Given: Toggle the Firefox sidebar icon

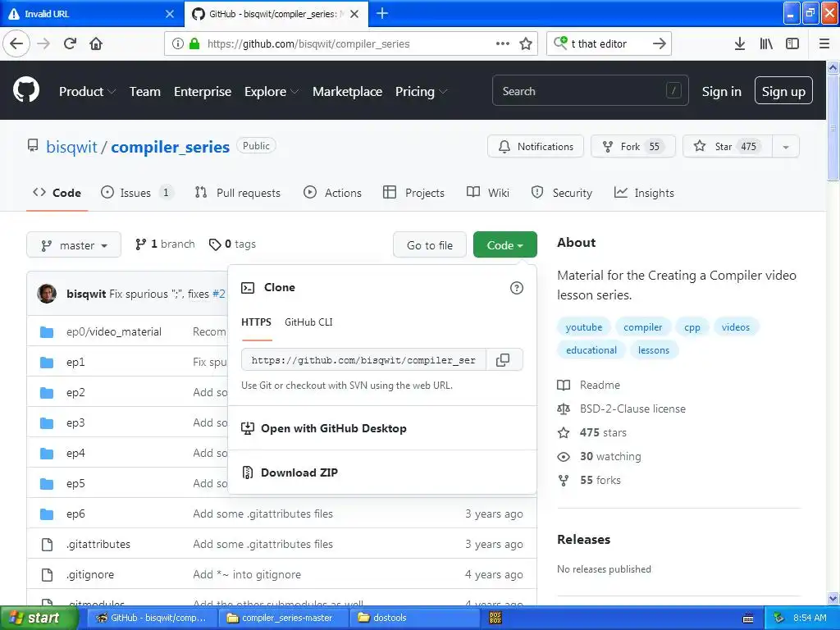Looking at the screenshot, I should click(792, 43).
